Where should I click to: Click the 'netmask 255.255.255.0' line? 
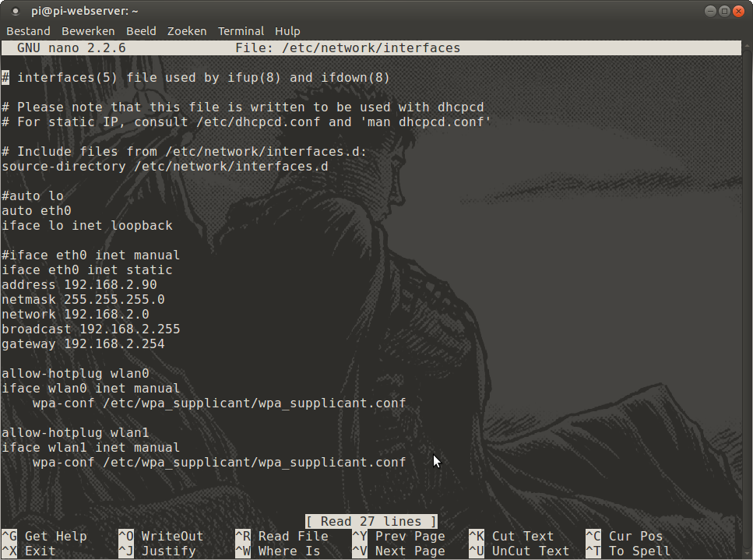(x=83, y=300)
